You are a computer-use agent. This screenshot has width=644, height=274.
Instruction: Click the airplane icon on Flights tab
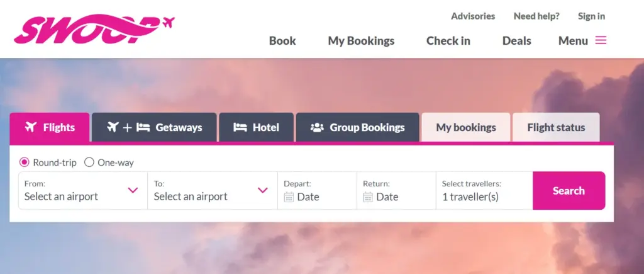(31, 127)
